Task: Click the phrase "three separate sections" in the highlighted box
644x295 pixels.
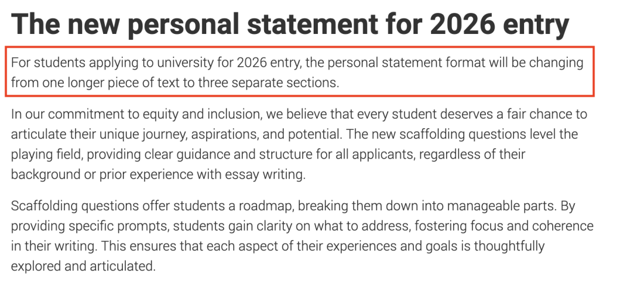Action: (268, 83)
